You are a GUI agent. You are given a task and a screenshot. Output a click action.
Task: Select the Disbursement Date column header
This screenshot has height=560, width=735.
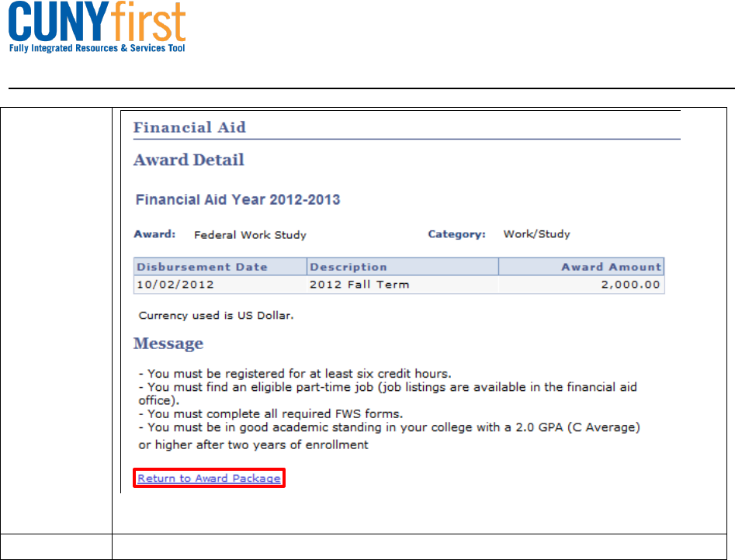click(220, 267)
